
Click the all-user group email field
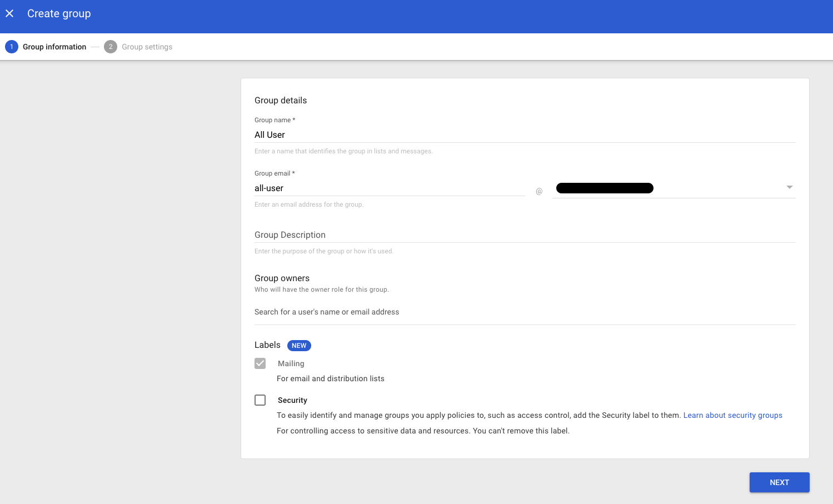pyautogui.click(x=389, y=188)
